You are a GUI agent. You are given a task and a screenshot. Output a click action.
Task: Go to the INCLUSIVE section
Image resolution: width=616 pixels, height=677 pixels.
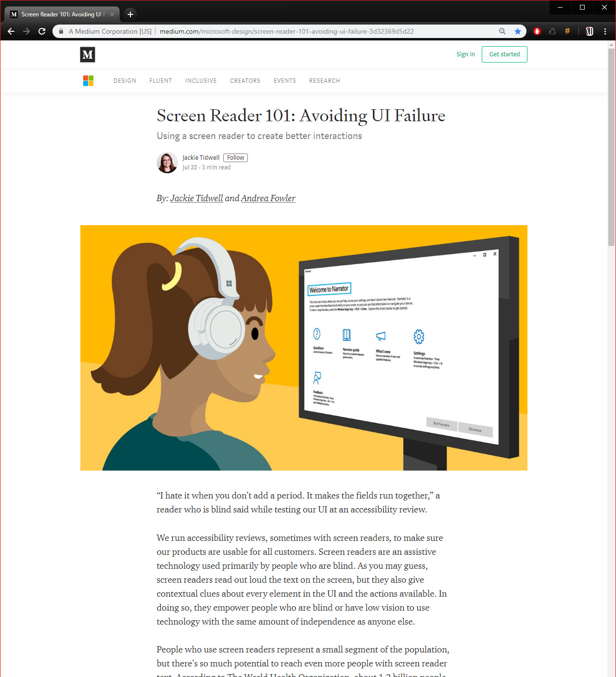[201, 81]
